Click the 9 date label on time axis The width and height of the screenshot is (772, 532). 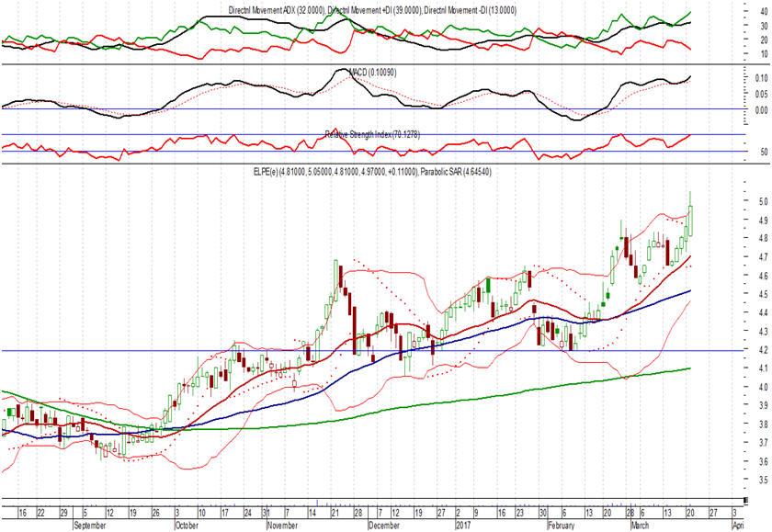[x=476, y=514]
